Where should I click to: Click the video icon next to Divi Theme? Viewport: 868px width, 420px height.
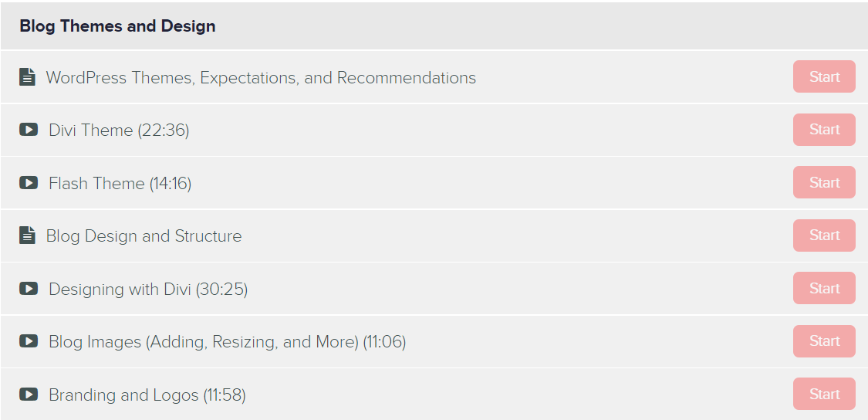[x=29, y=130]
